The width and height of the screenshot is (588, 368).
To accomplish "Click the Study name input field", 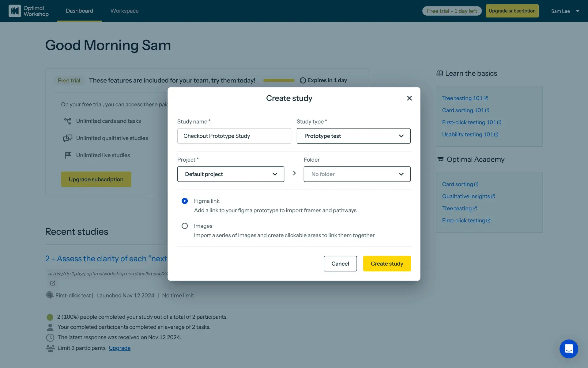I will click(234, 136).
